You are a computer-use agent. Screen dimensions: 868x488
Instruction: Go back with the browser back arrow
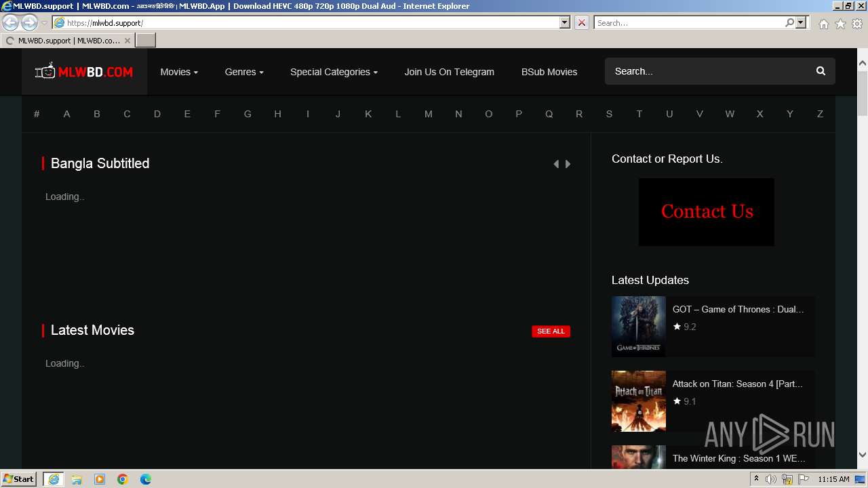(11, 22)
